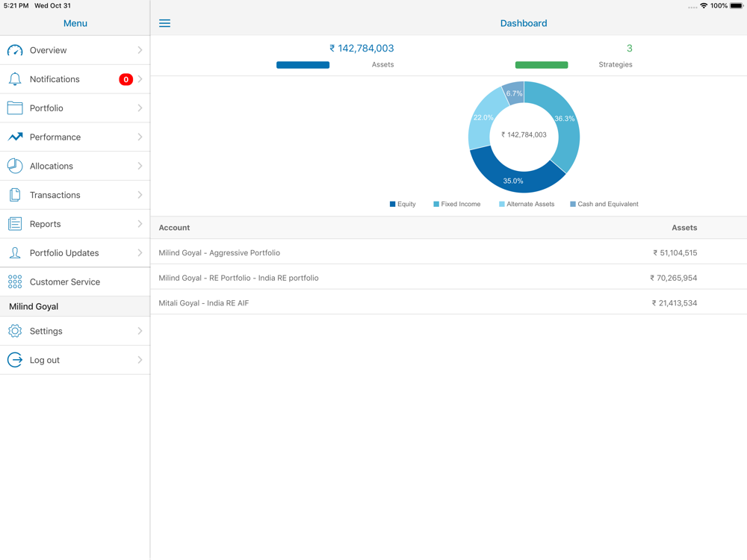Click the Transactions documents icon
The height and width of the screenshot is (560, 747).
click(x=15, y=195)
